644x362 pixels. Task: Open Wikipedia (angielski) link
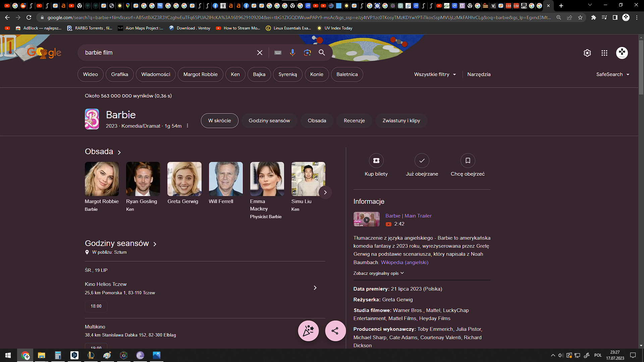coord(405,262)
